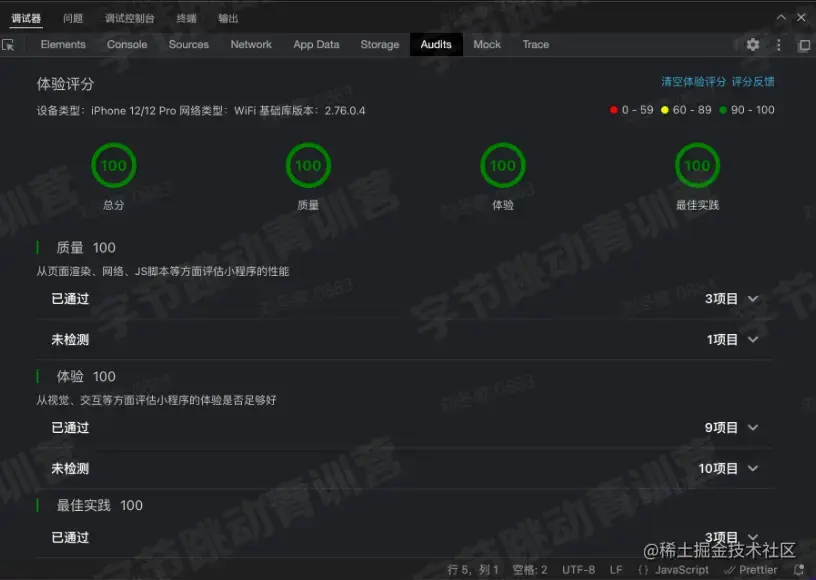The image size is (816, 580).
Task: Click the red 0 - 59 legend dot
Action: coord(614,110)
